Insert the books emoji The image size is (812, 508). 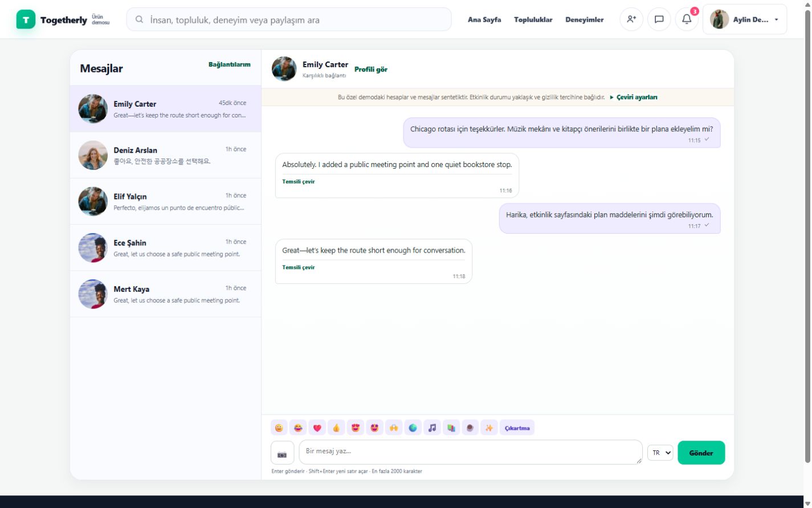(451, 428)
